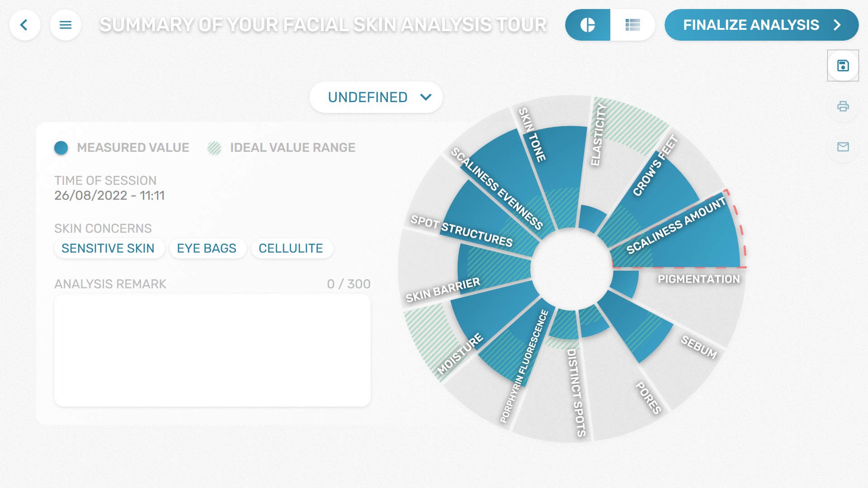The image size is (868, 488).
Task: Select the Sensitive Skin concern tag
Action: pyautogui.click(x=108, y=249)
